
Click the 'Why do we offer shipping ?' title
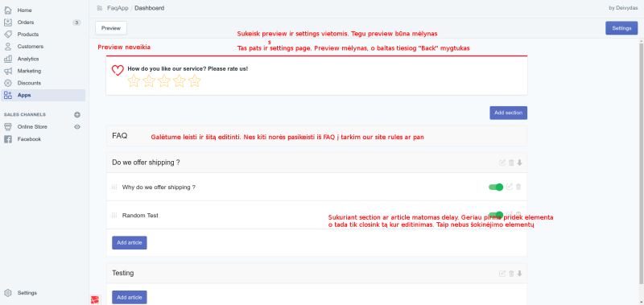point(159,188)
